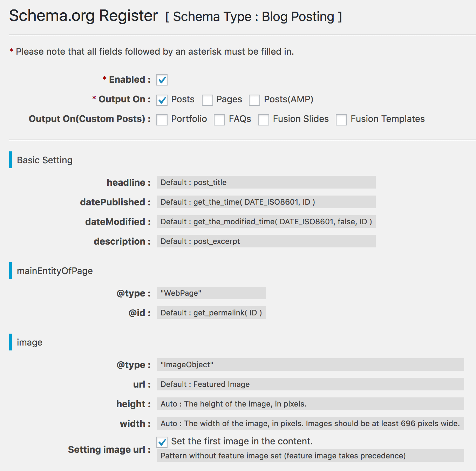The width and height of the screenshot is (476, 471).
Task: Focus the datePublished field
Action: pyautogui.click(x=266, y=202)
